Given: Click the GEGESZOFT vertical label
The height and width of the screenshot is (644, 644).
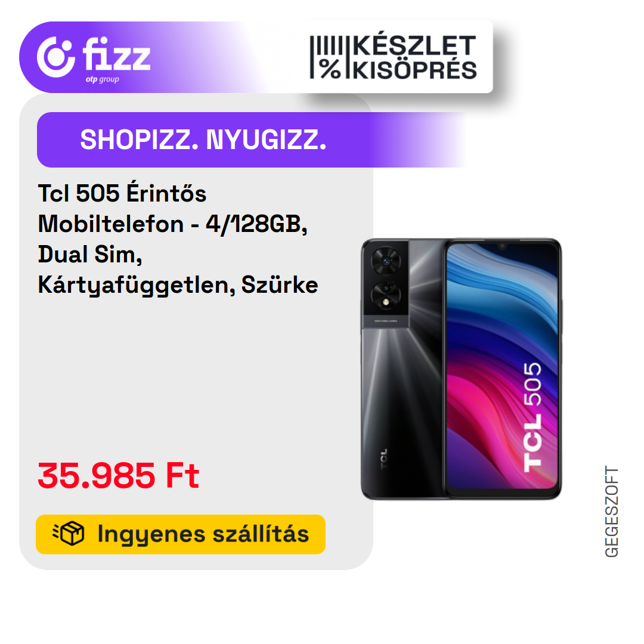Looking at the screenshot, I should [612, 512].
